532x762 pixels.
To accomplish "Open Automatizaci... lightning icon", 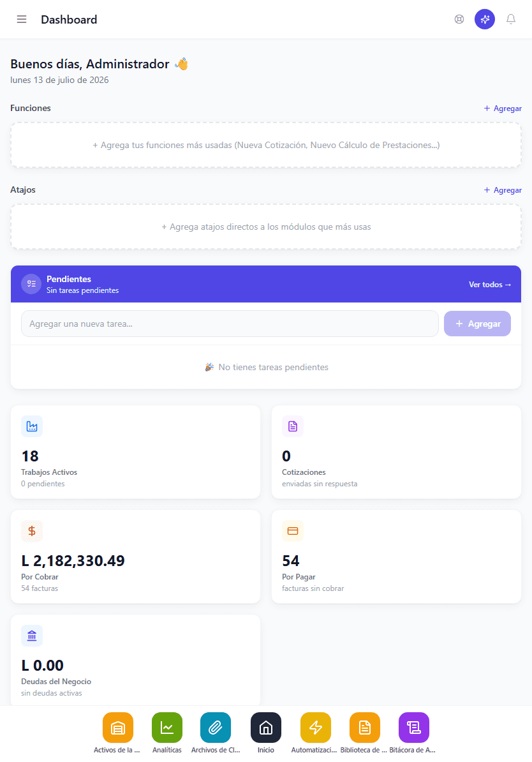I will (x=316, y=728).
